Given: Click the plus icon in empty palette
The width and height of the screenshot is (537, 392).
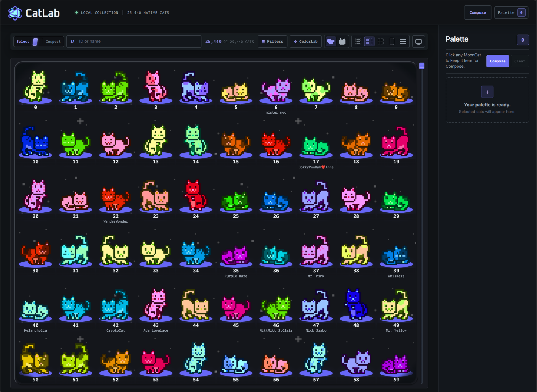Looking at the screenshot, I should click(x=487, y=92).
